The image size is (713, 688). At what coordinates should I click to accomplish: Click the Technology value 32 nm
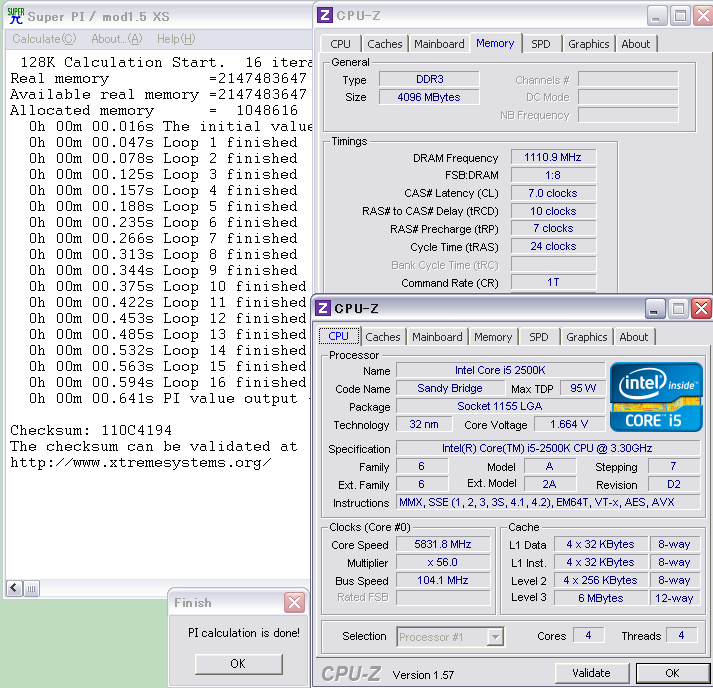[x=424, y=424]
